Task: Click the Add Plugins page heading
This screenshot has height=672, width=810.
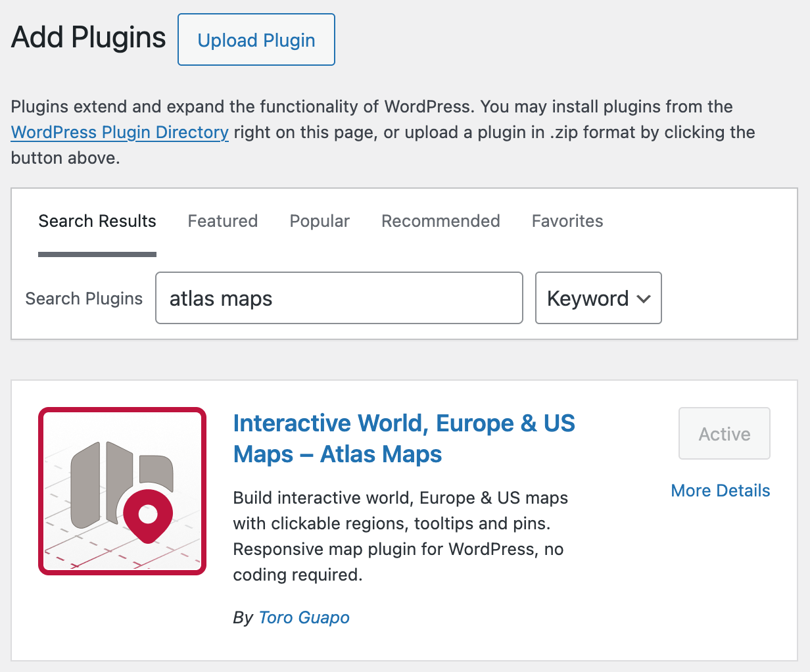Action: (x=89, y=37)
